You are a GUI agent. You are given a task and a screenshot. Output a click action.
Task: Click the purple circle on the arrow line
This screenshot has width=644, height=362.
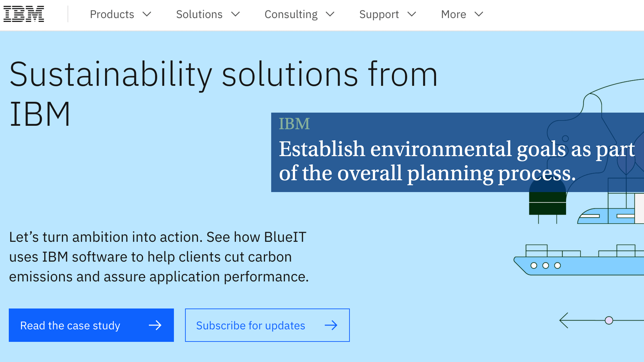[x=609, y=320]
